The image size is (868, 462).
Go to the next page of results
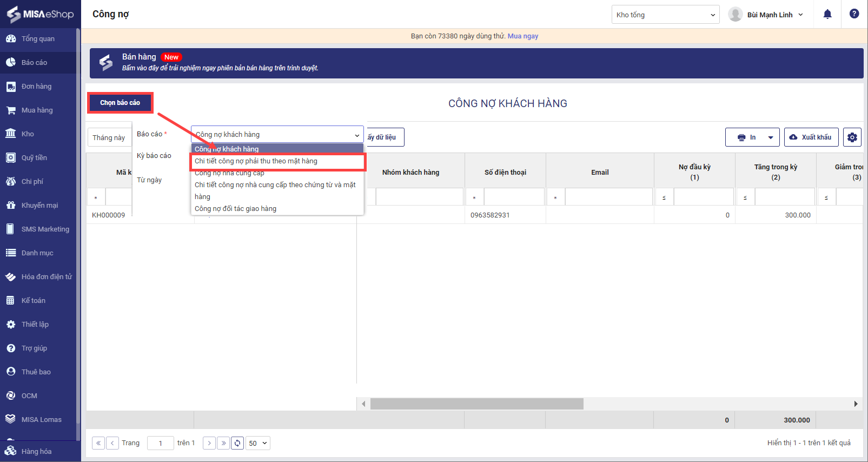point(209,443)
